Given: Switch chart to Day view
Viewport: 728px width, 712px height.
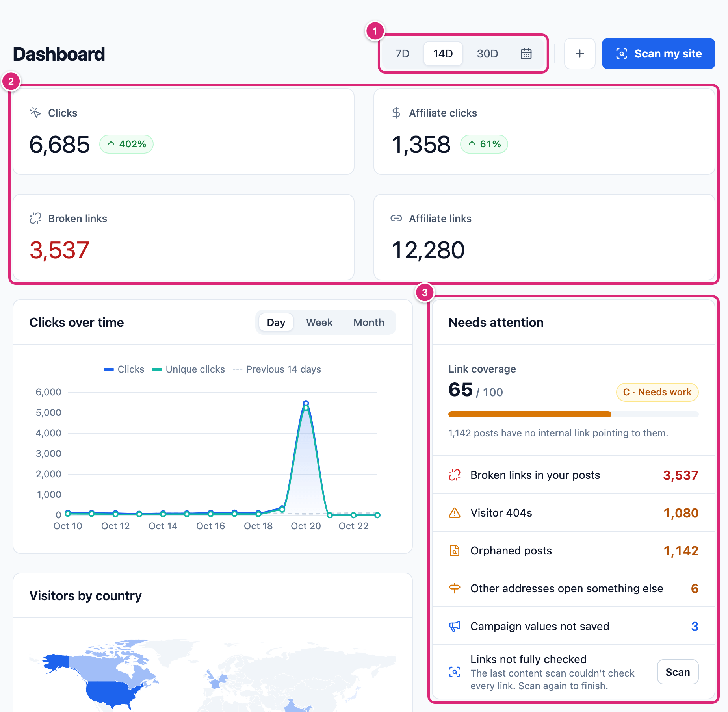Looking at the screenshot, I should click(276, 322).
